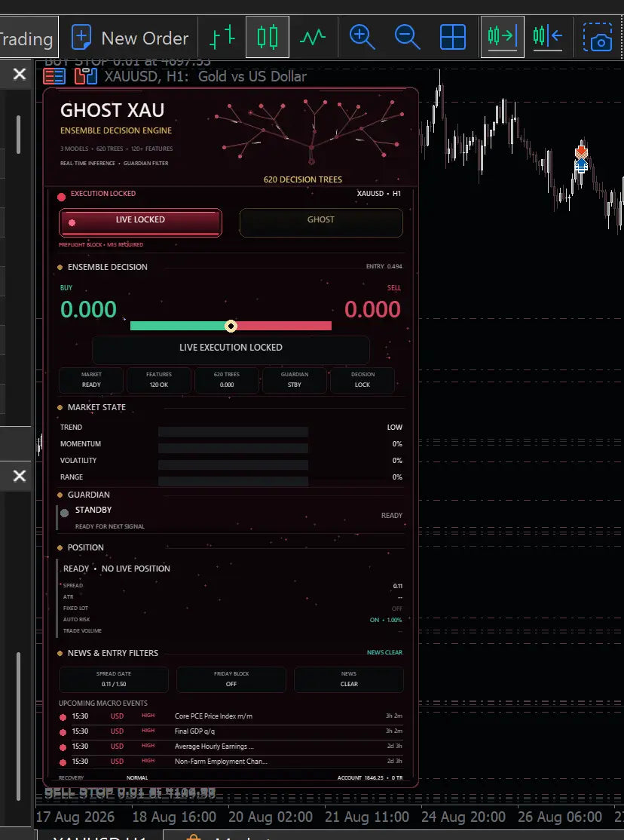Close the lower left side panel
The width and height of the screenshot is (624, 840).
click(x=20, y=476)
